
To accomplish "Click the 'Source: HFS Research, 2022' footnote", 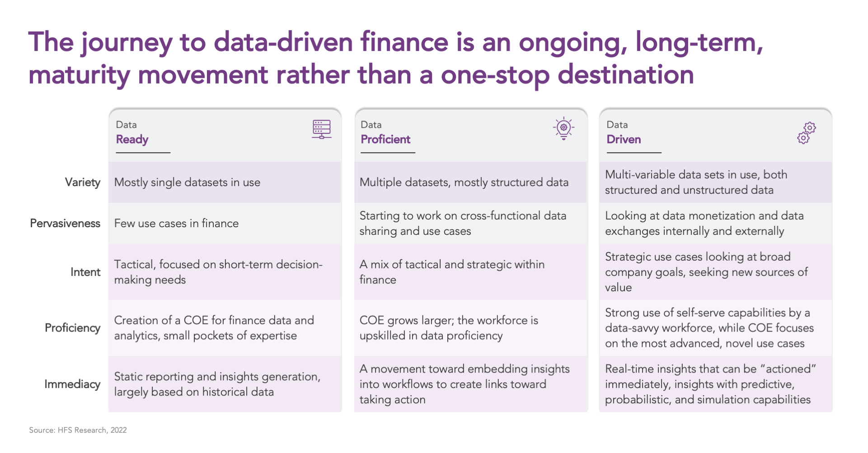I will pyautogui.click(x=78, y=430).
